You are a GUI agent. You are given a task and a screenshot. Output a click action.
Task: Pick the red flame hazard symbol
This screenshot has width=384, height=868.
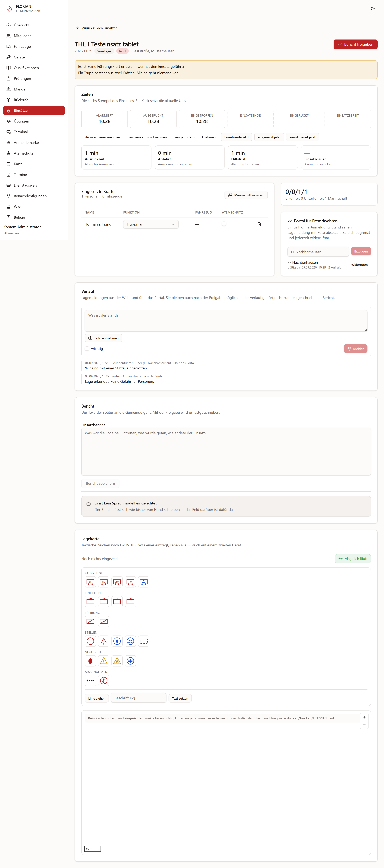coord(90,661)
